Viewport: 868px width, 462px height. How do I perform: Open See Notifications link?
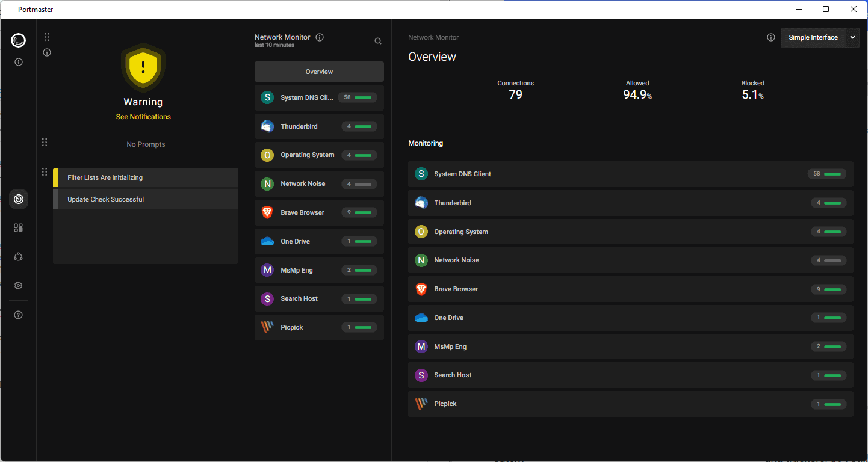pos(143,116)
